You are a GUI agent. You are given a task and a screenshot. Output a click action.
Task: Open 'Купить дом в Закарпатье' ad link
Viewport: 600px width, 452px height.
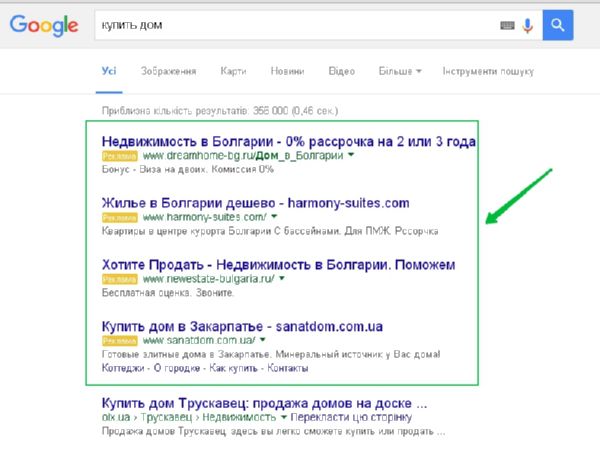point(242,326)
